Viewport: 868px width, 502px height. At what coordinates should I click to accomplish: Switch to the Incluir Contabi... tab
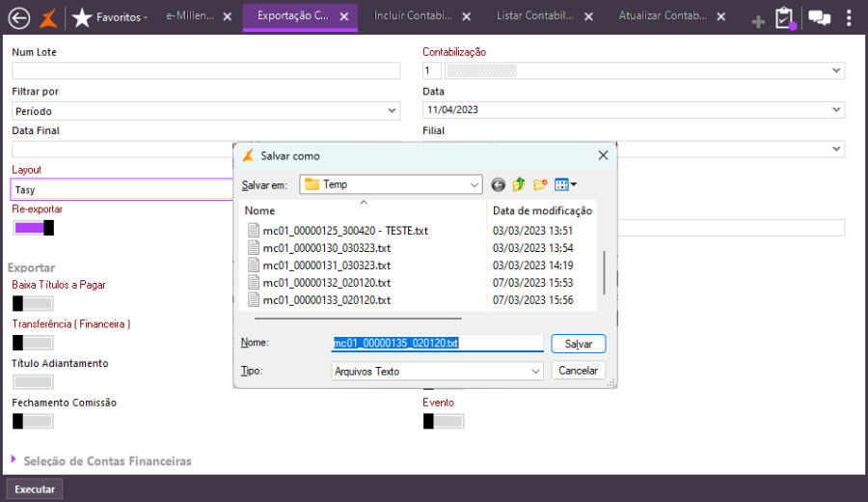coord(413,16)
